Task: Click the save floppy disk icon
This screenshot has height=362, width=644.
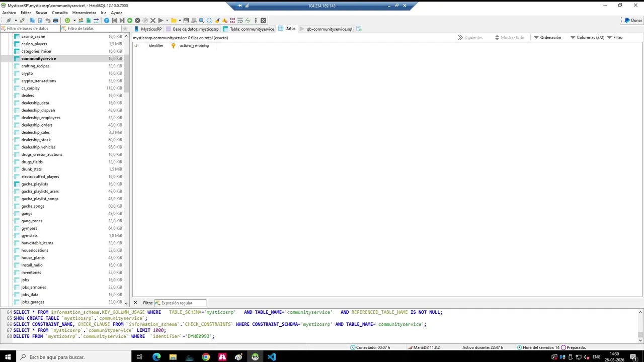Action: [x=186, y=21]
